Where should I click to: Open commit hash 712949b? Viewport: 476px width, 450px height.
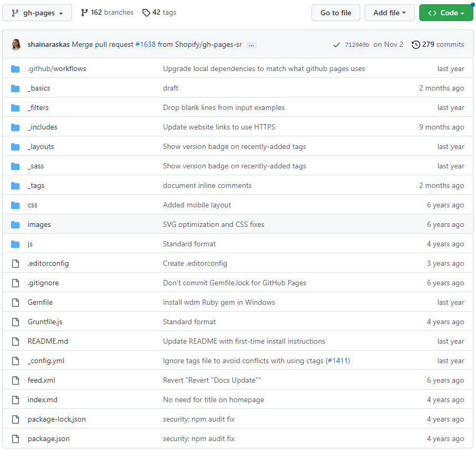357,45
